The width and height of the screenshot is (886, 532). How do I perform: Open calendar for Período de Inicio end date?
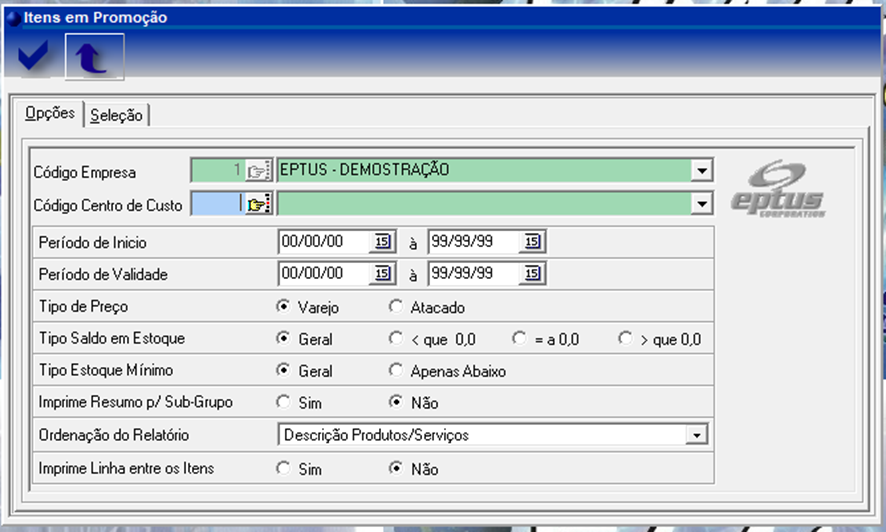532,242
